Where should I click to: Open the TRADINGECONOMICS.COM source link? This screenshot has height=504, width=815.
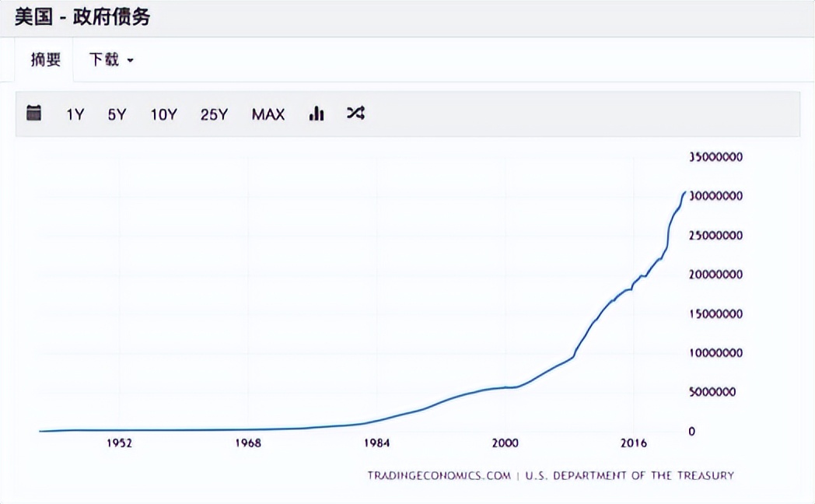[439, 475]
